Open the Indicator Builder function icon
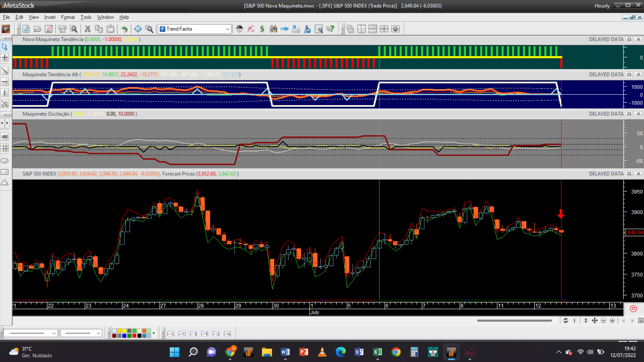Image resolution: width=644 pixels, height=362 pixels. pos(251,29)
